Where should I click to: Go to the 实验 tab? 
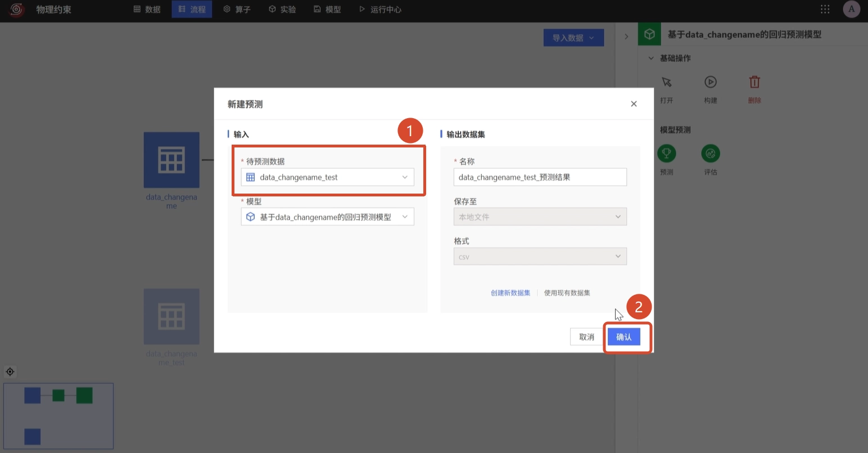point(282,10)
